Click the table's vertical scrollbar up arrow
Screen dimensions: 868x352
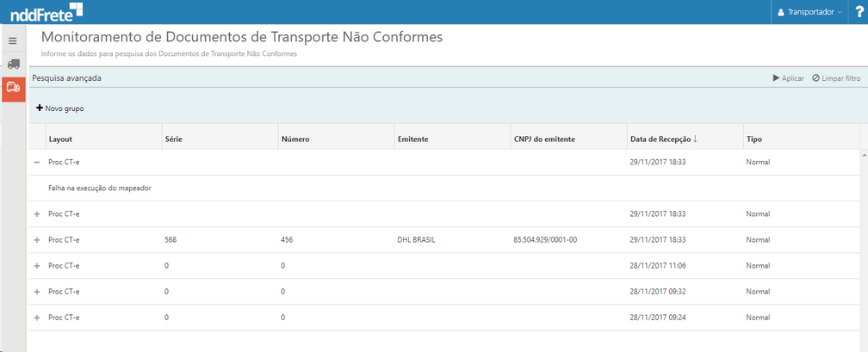tap(864, 154)
